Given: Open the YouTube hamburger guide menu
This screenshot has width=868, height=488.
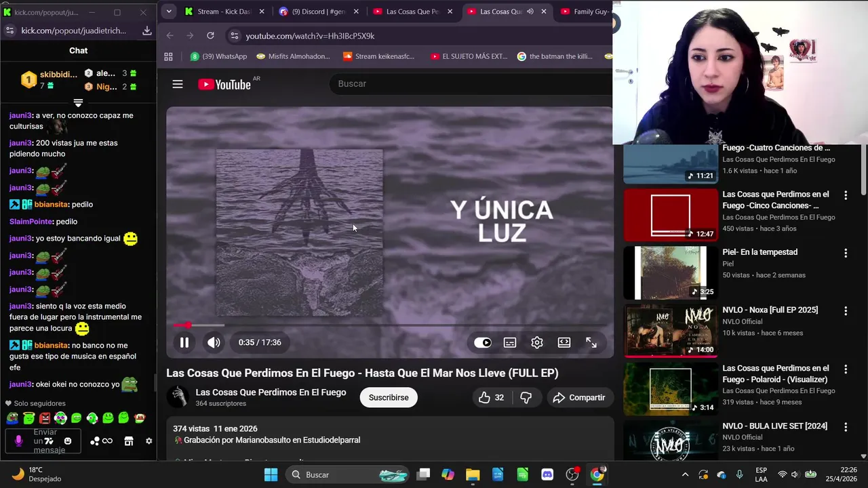Looking at the screenshot, I should pos(178,84).
